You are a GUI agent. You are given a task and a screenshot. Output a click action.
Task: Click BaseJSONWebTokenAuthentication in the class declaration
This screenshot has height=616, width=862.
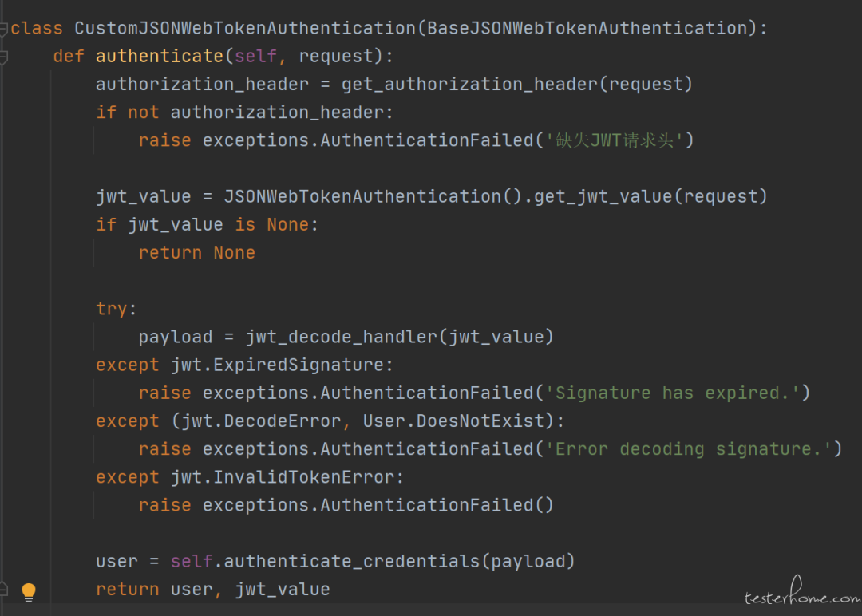(x=587, y=28)
